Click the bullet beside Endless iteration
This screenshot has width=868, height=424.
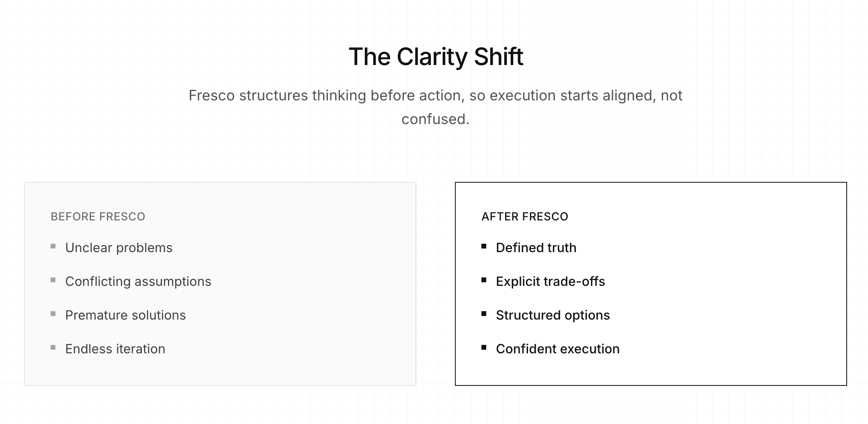point(53,348)
